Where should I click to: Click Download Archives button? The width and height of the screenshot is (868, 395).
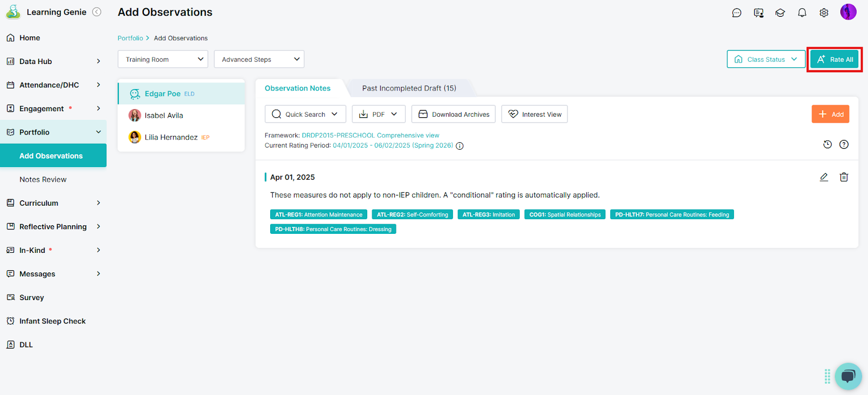pyautogui.click(x=454, y=114)
